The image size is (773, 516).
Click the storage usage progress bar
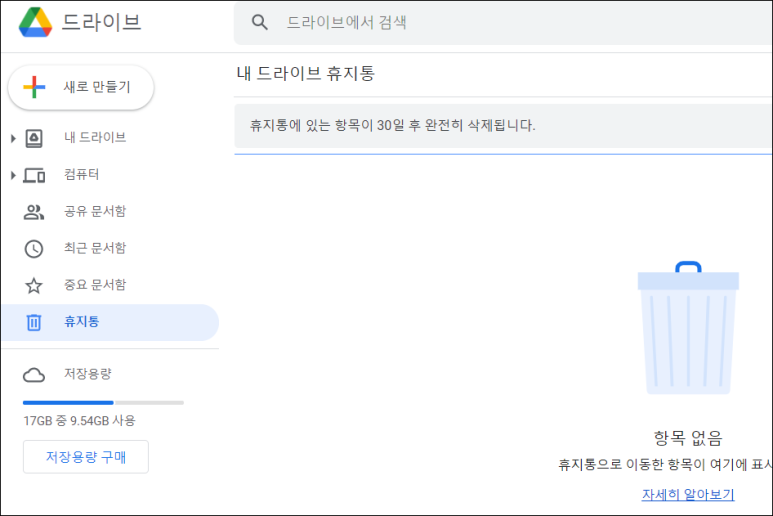[103, 403]
